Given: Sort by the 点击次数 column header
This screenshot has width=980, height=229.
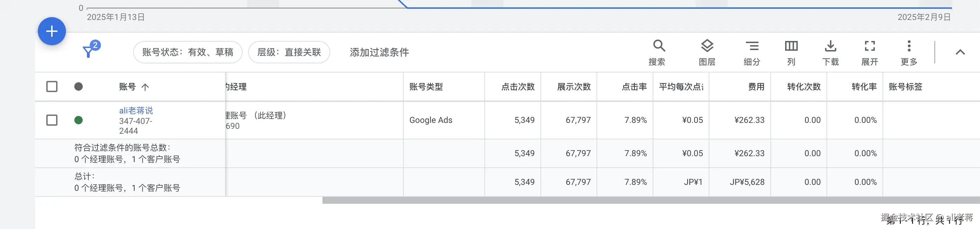Looking at the screenshot, I should [x=517, y=87].
